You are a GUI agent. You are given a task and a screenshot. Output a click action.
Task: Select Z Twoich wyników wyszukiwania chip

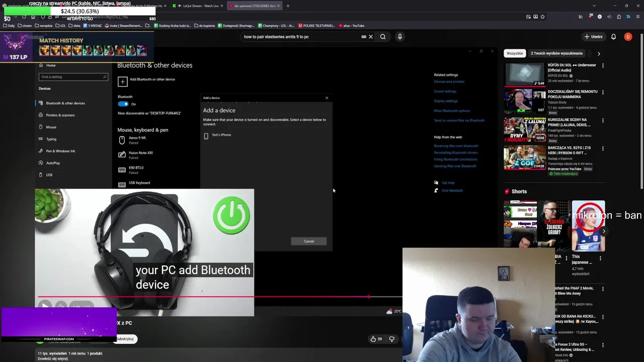[x=556, y=53]
